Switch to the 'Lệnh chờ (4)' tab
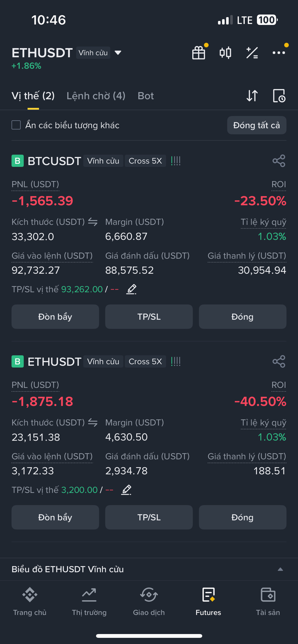Viewport: 298px width, 644px height. click(x=96, y=96)
